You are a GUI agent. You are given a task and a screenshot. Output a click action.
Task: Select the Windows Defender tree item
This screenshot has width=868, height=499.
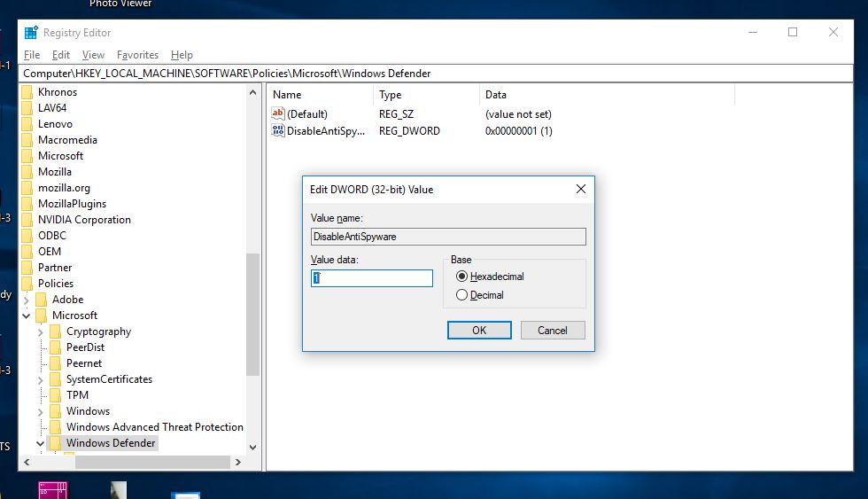click(111, 443)
